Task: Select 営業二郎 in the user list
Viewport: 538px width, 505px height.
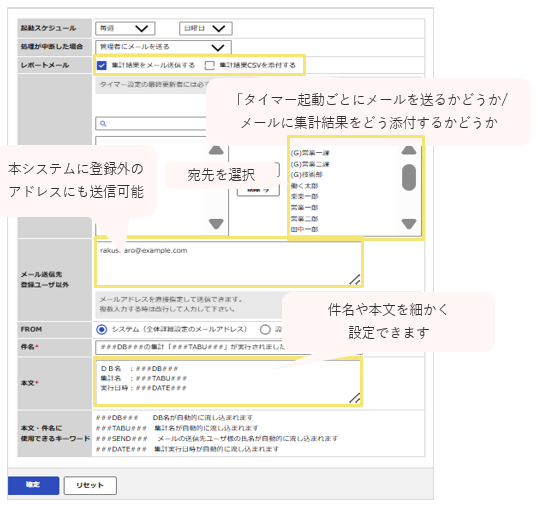Action: [304, 219]
